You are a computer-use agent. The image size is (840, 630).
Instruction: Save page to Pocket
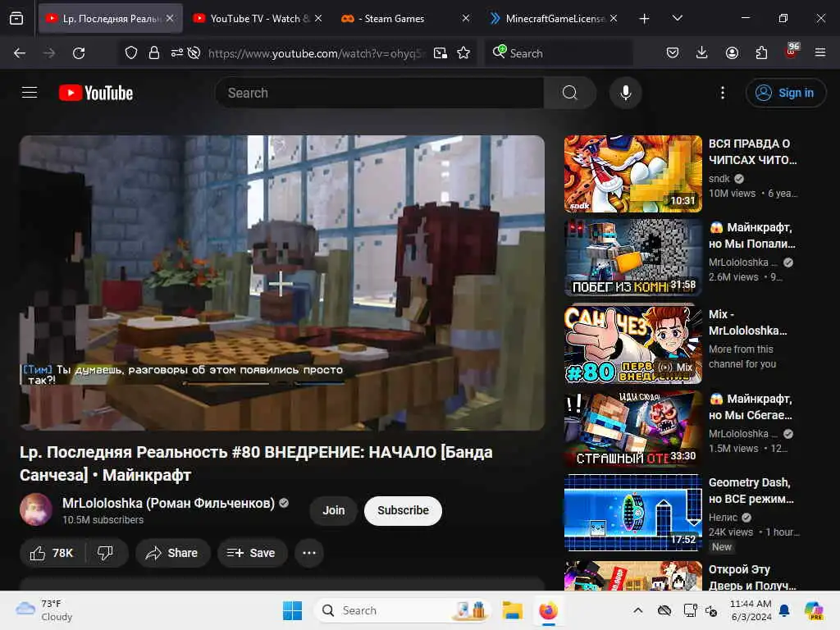click(x=673, y=52)
